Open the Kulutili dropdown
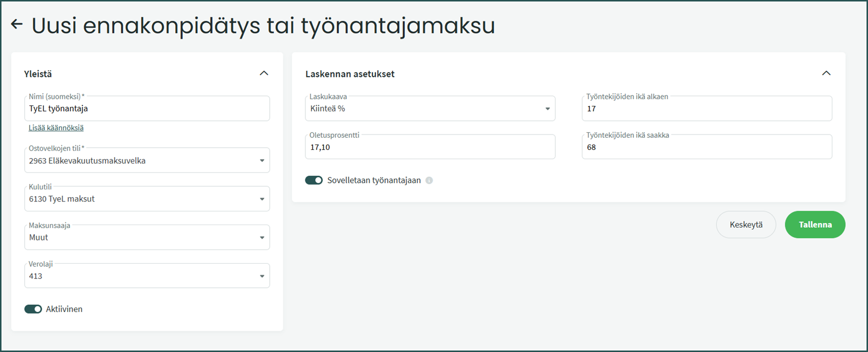The image size is (868, 352). [147, 199]
